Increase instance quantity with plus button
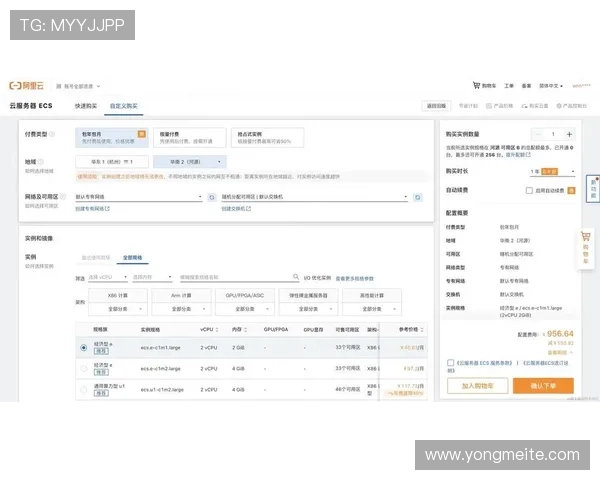This screenshot has width=600, height=480. pos(569,134)
